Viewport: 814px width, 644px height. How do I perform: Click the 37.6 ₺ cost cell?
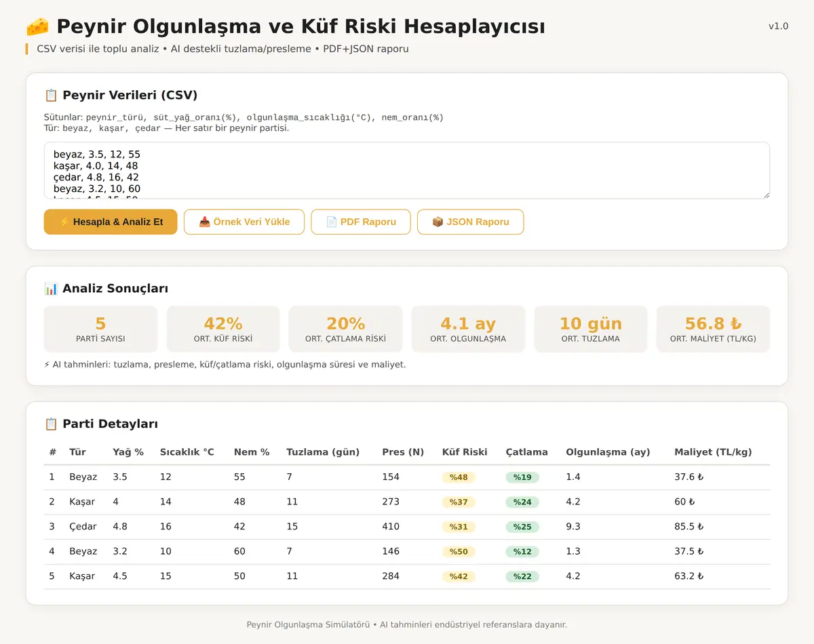(689, 477)
